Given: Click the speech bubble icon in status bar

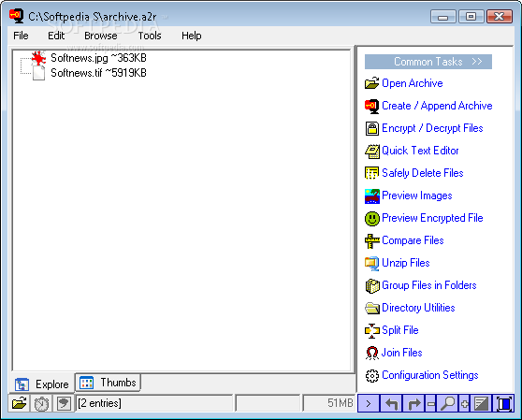Looking at the screenshot, I should 64,403.
